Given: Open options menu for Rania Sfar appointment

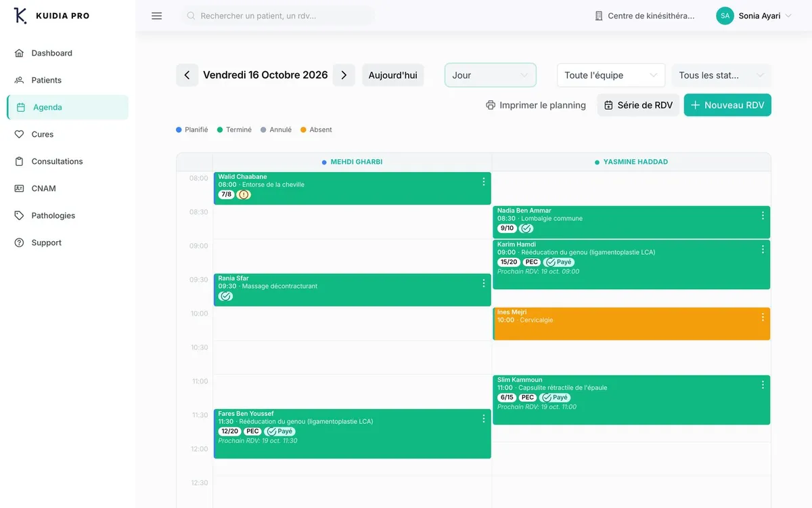Looking at the screenshot, I should (x=483, y=283).
